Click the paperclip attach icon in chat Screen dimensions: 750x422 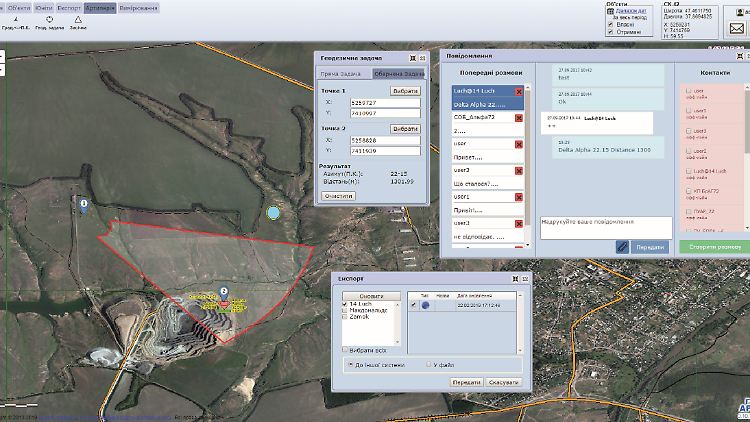coord(622,246)
